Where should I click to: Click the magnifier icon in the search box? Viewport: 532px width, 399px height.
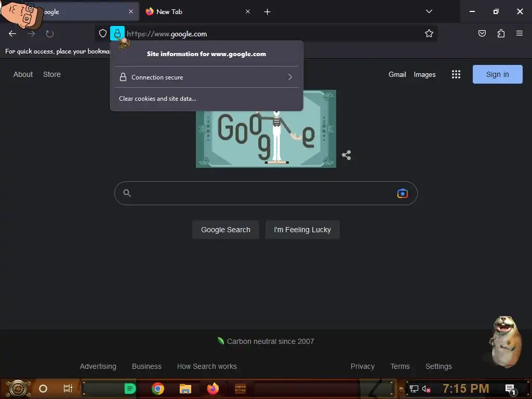[127, 193]
